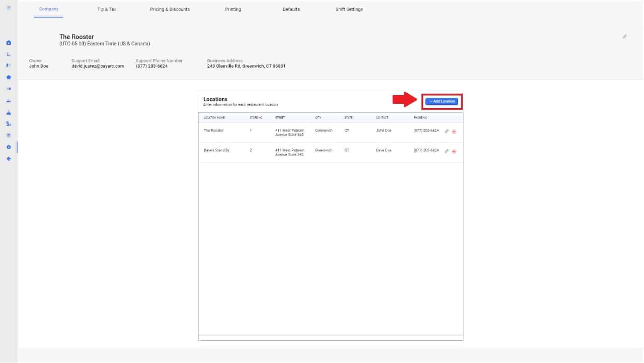Click CT state in Dave's Stand By row
The height and width of the screenshot is (363, 644).
pos(347,151)
